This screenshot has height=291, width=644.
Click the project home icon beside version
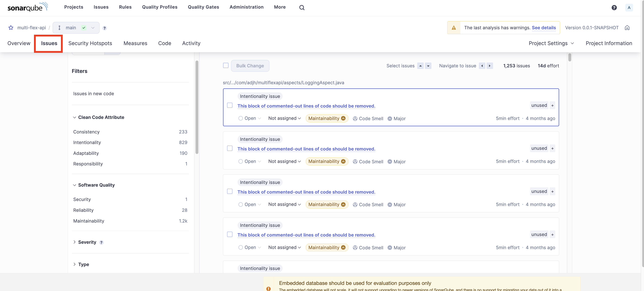(627, 27)
